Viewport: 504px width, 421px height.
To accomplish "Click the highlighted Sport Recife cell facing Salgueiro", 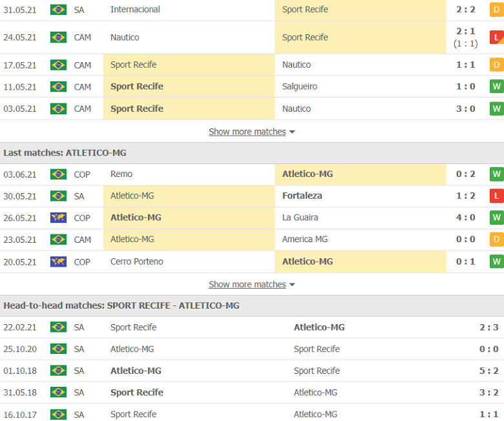I will (189, 87).
